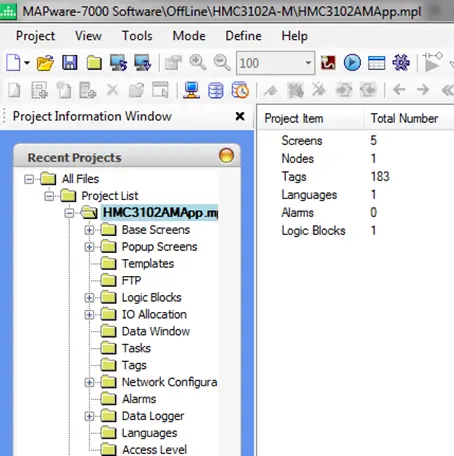The height and width of the screenshot is (456, 454).
Task: Expand the Network Configuration folder
Action: tap(89, 382)
